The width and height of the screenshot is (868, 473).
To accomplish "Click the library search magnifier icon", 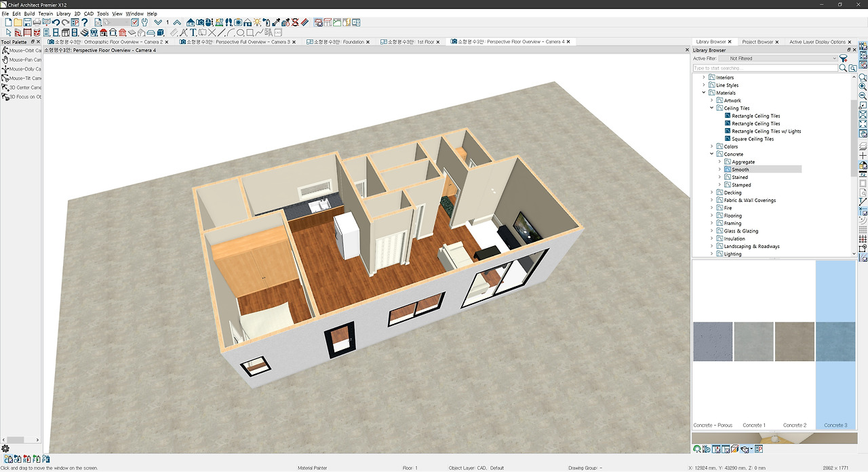I will pos(843,68).
